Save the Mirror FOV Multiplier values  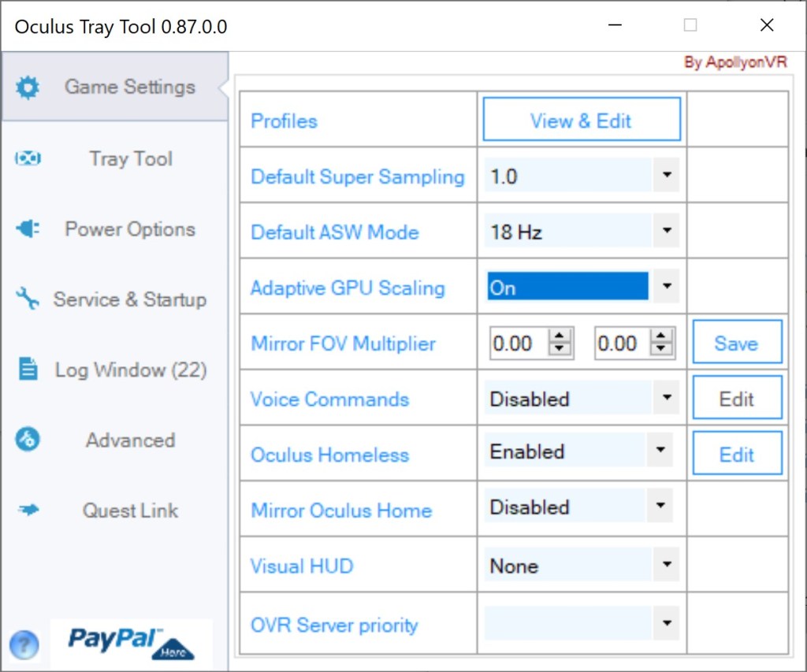click(x=737, y=343)
